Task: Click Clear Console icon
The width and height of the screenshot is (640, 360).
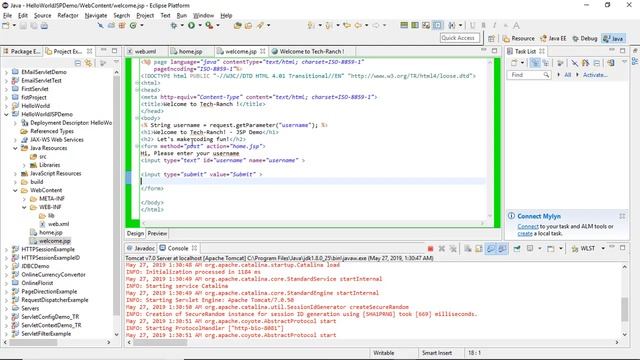Action: pyautogui.click(x=468, y=248)
